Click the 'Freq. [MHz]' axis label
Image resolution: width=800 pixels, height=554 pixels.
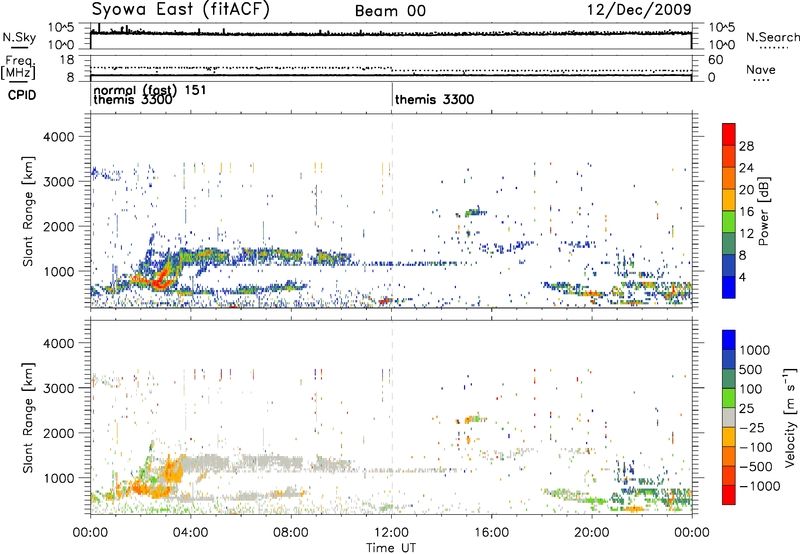coord(18,68)
